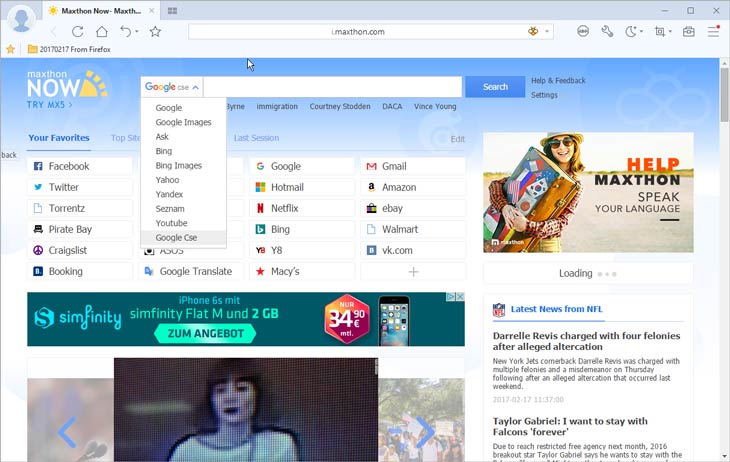The image size is (730, 462).
Task: Go to home page icon
Action: 101,32
